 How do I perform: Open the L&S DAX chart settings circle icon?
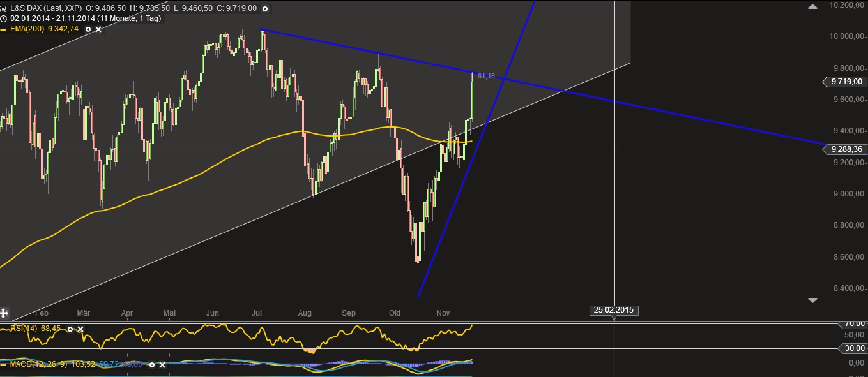pos(265,9)
